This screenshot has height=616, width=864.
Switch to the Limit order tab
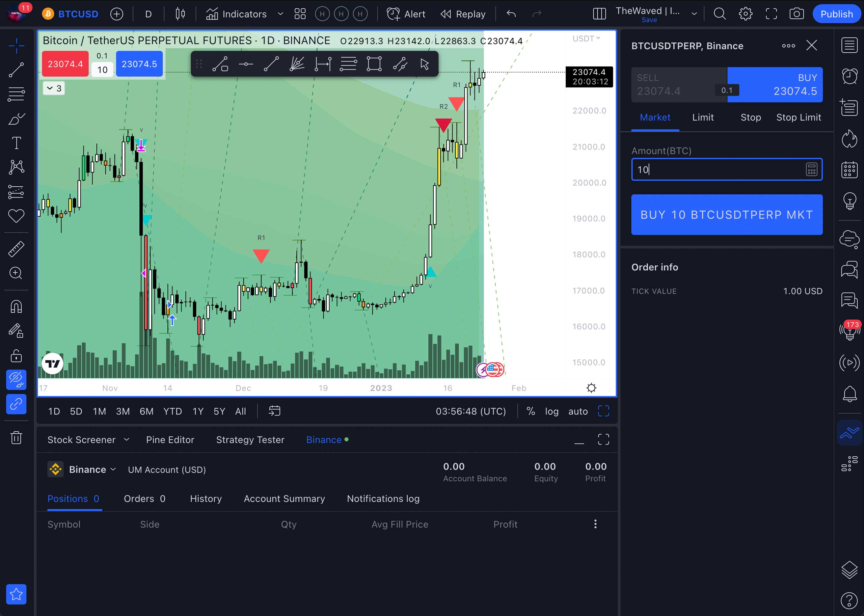pos(703,117)
